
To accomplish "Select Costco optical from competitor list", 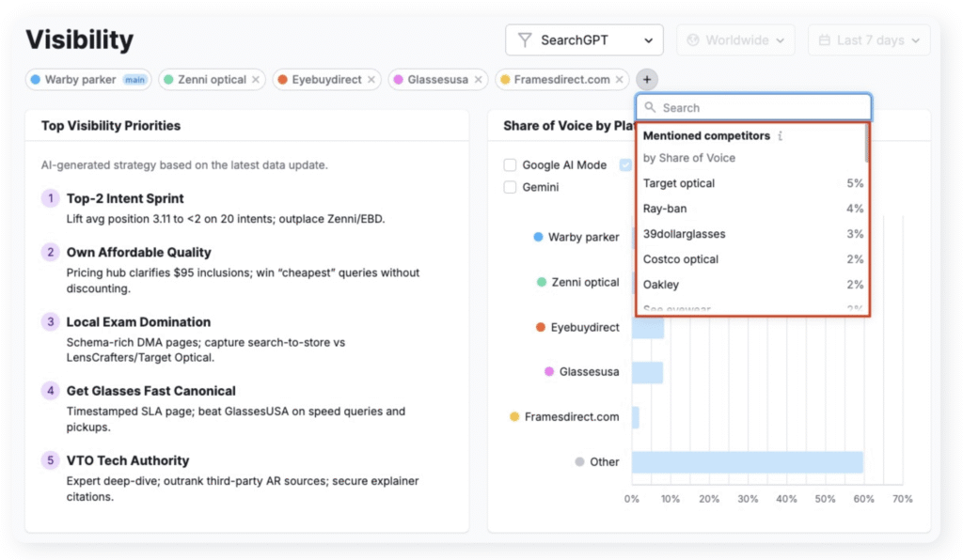I will (753, 258).
